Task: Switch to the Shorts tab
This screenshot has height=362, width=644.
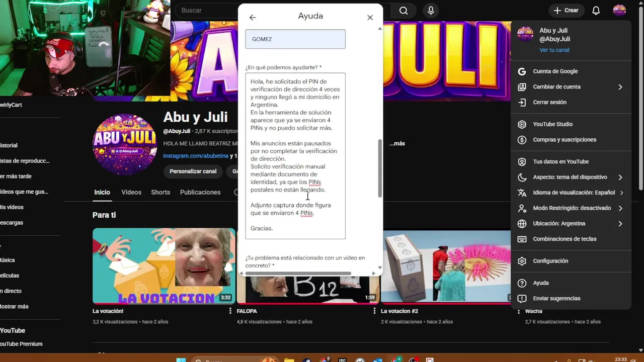Action: 160,193
